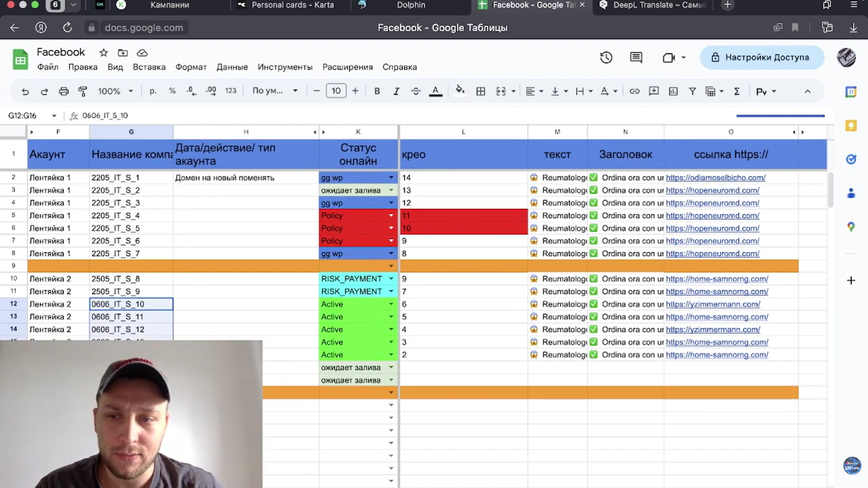Increase decimal places in the toolbar

point(211,91)
